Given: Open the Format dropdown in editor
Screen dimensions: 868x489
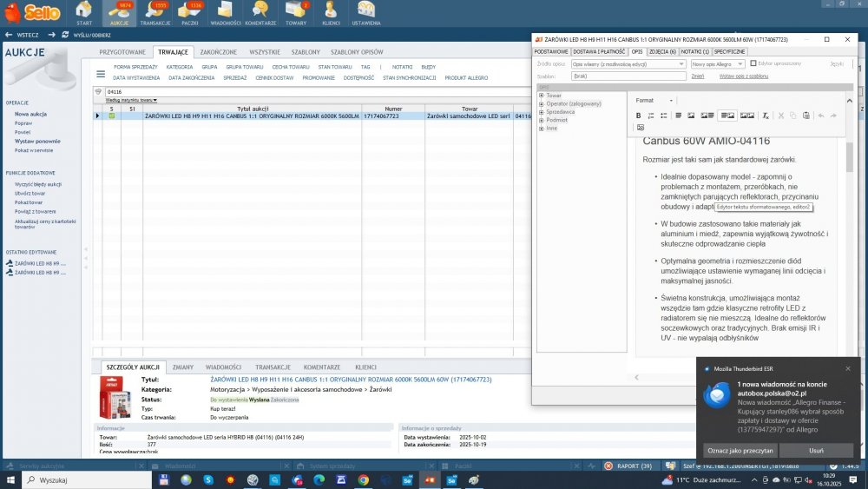Looking at the screenshot, I should [654, 100].
